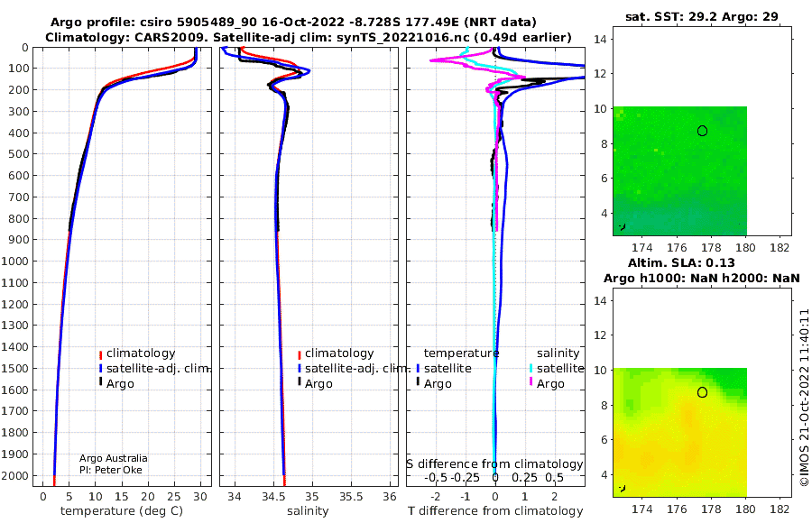
Task: Click the 'salinity' x-axis label
Action: tap(308, 511)
